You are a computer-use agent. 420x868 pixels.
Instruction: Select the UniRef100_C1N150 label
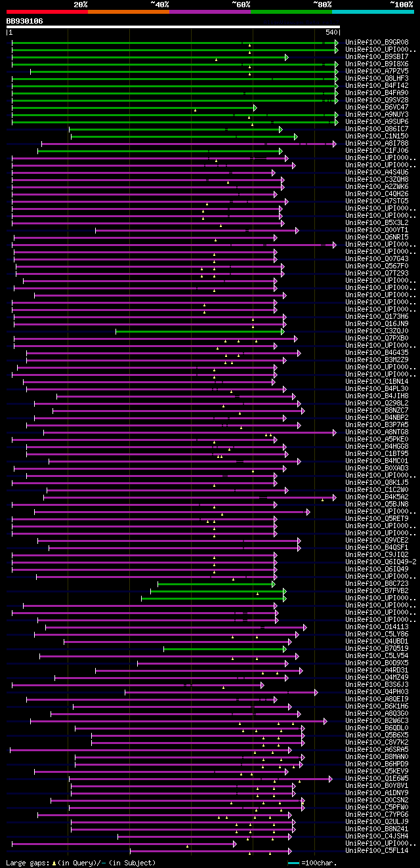click(x=377, y=136)
